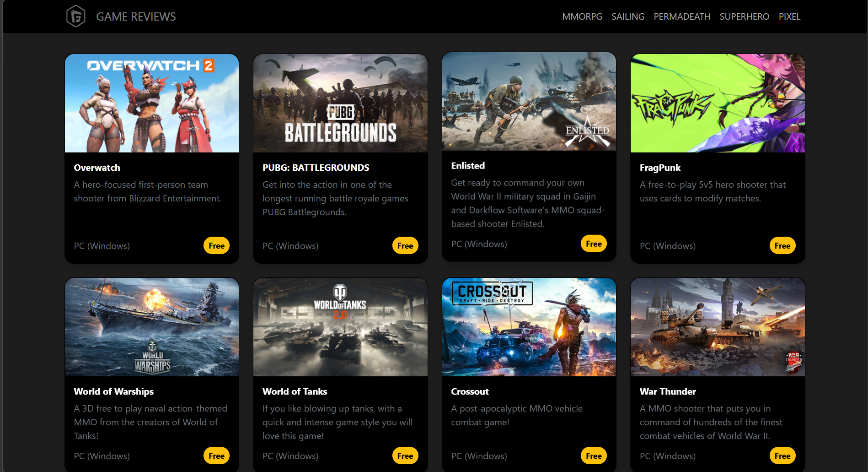Open the World of Warships cover image
The height and width of the screenshot is (472, 868).
[152, 327]
